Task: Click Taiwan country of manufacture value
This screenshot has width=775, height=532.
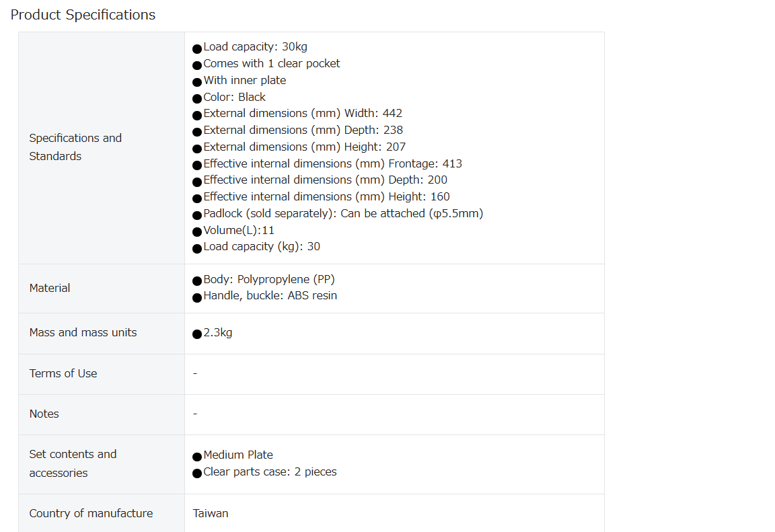Action: [x=211, y=514]
